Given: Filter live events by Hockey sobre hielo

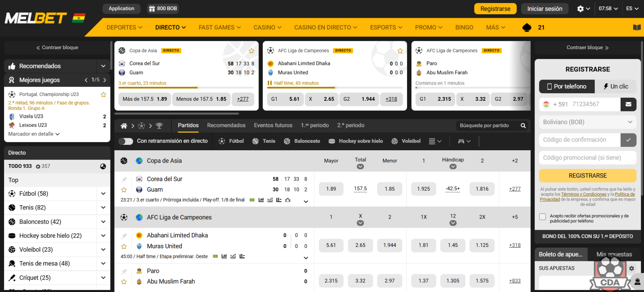Looking at the screenshot, I should click(356, 141).
